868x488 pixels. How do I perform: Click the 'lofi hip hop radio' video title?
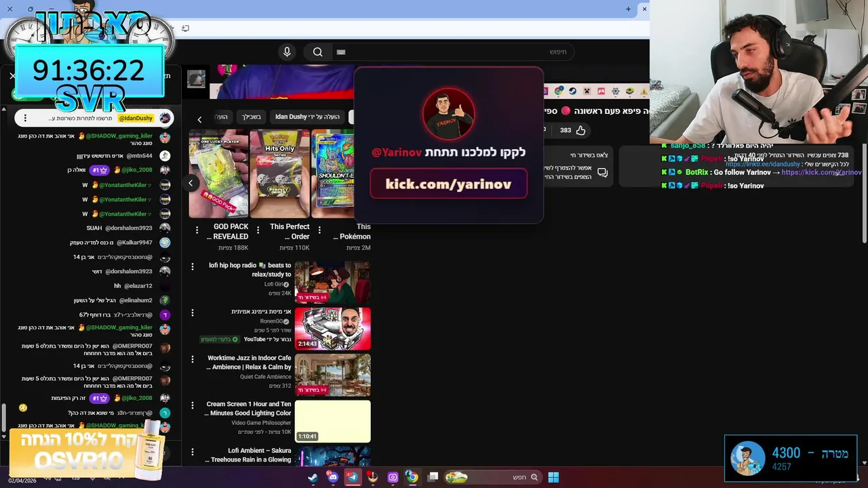[250, 270]
